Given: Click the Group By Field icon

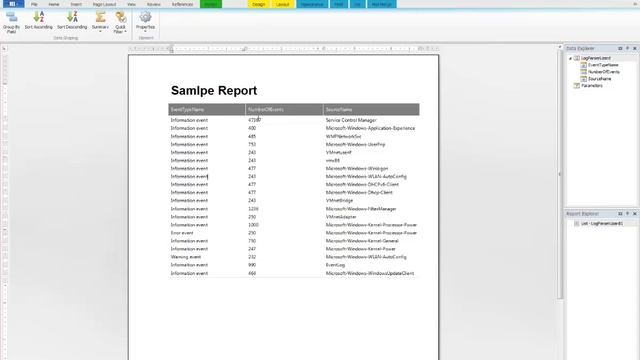Looking at the screenshot, I should [11, 22].
